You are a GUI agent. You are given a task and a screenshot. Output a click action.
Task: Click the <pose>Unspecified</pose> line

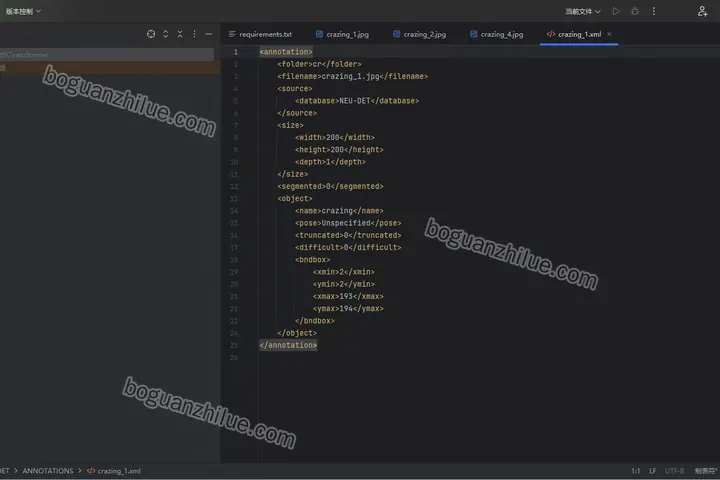pos(348,223)
